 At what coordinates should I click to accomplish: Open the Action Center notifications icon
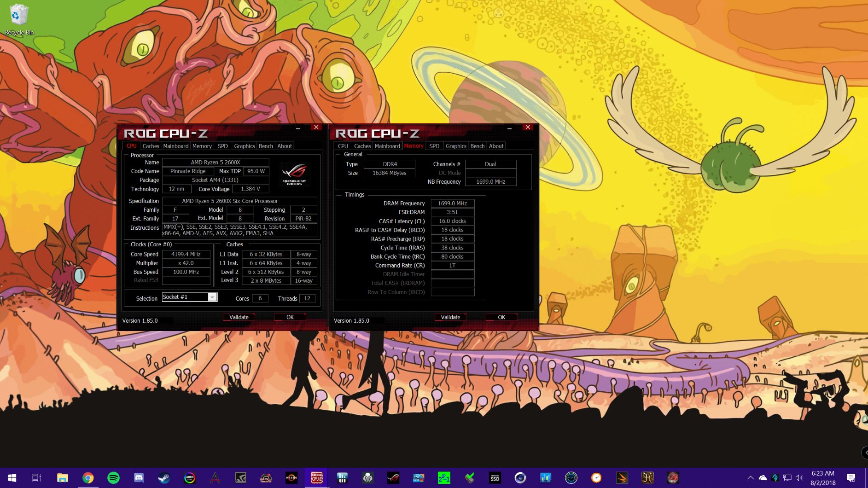coord(851,478)
